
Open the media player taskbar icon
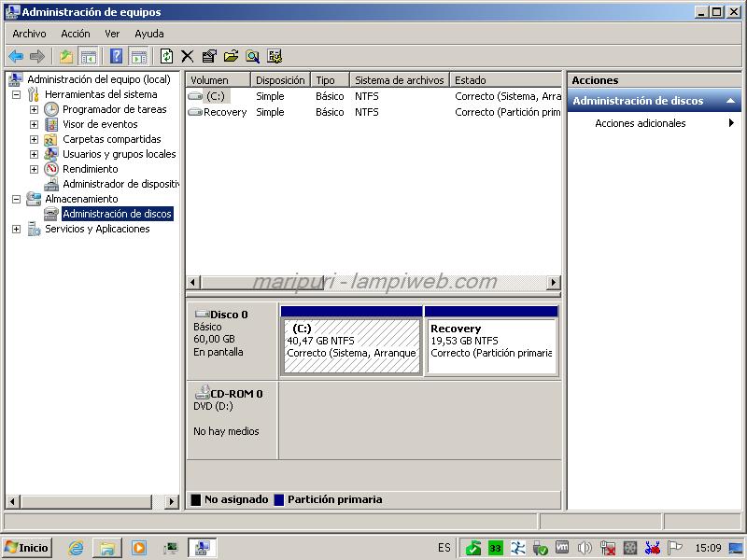click(x=139, y=548)
